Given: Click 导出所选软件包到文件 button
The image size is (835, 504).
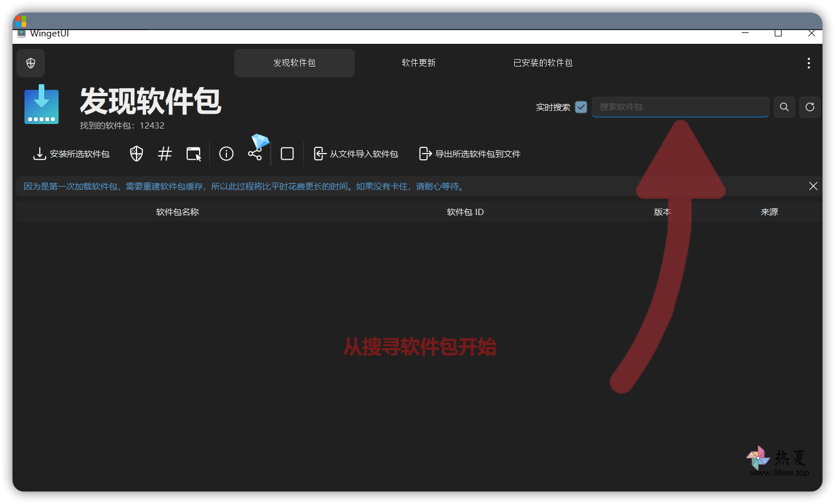Looking at the screenshot, I should coord(470,154).
